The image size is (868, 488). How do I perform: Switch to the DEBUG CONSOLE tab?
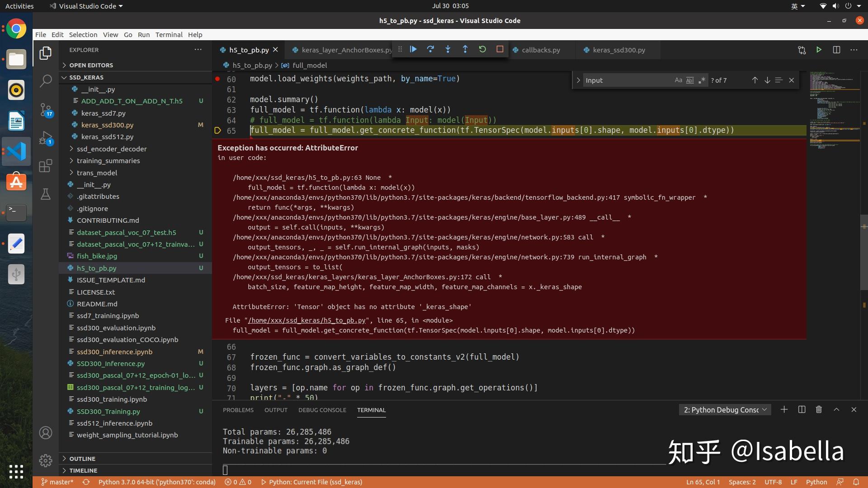pos(322,410)
